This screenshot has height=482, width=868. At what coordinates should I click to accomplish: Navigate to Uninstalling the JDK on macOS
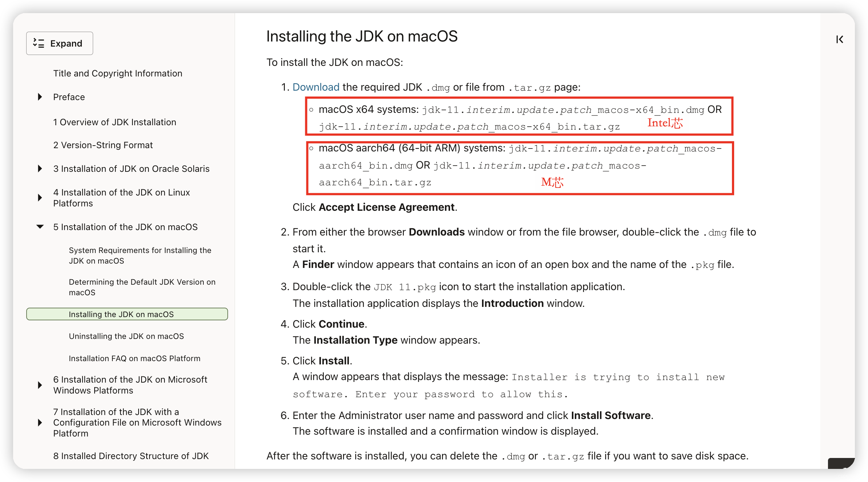(126, 336)
